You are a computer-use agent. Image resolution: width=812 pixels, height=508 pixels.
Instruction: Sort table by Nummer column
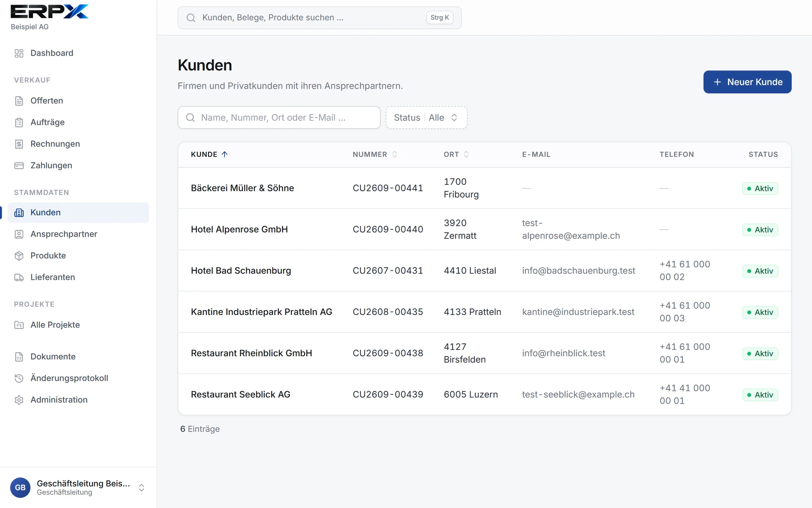[375, 154]
